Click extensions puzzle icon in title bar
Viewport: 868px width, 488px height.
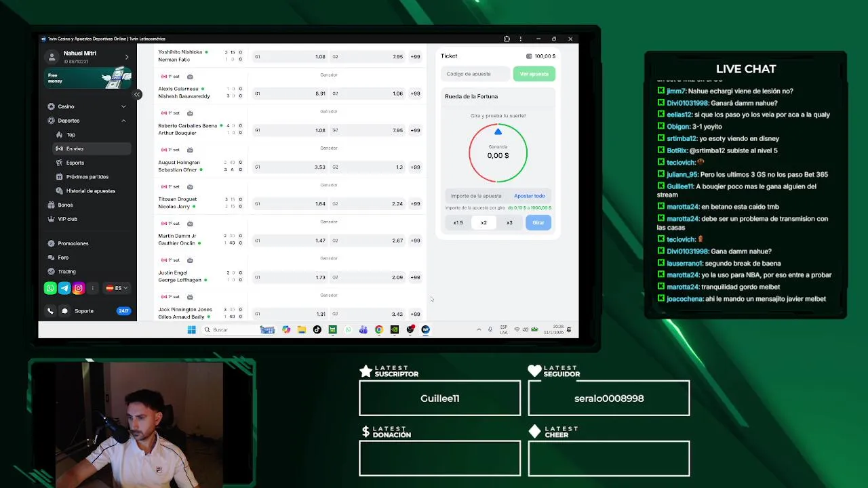(507, 39)
